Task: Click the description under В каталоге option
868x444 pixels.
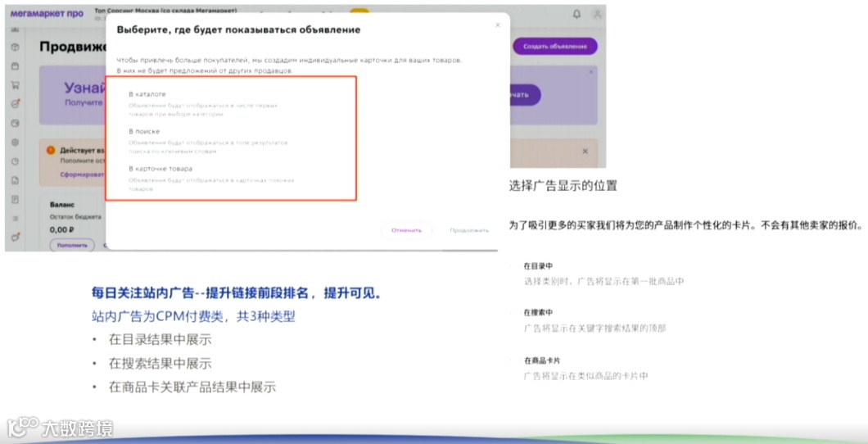Action: 202,110
